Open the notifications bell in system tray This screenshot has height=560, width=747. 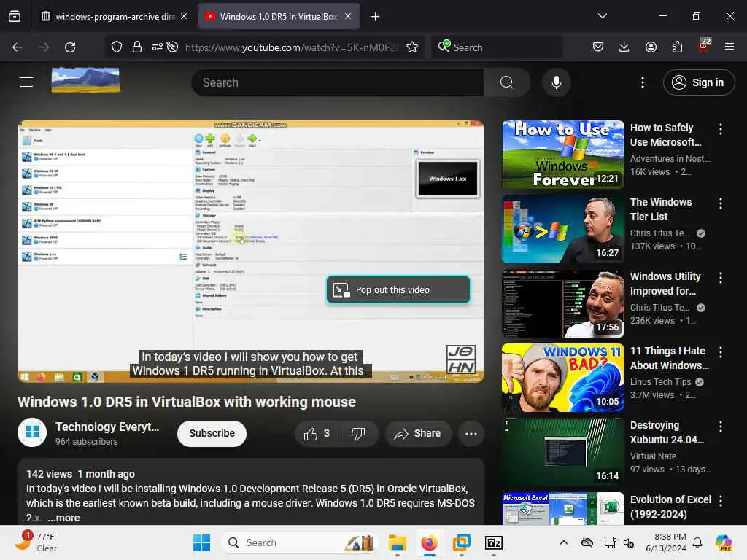point(697,542)
